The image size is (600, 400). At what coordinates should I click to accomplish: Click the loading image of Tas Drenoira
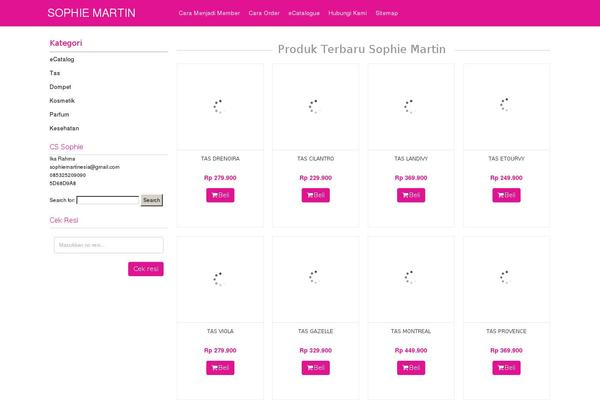220,107
